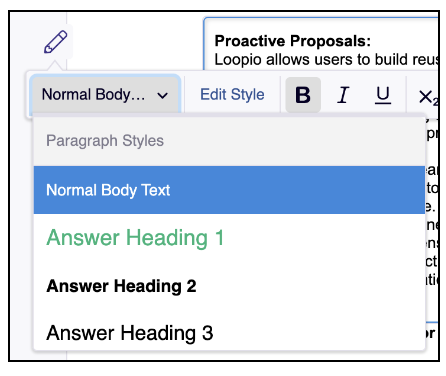Open the Edit Style link
Viewport: 446px width, 376px height.
(x=232, y=95)
